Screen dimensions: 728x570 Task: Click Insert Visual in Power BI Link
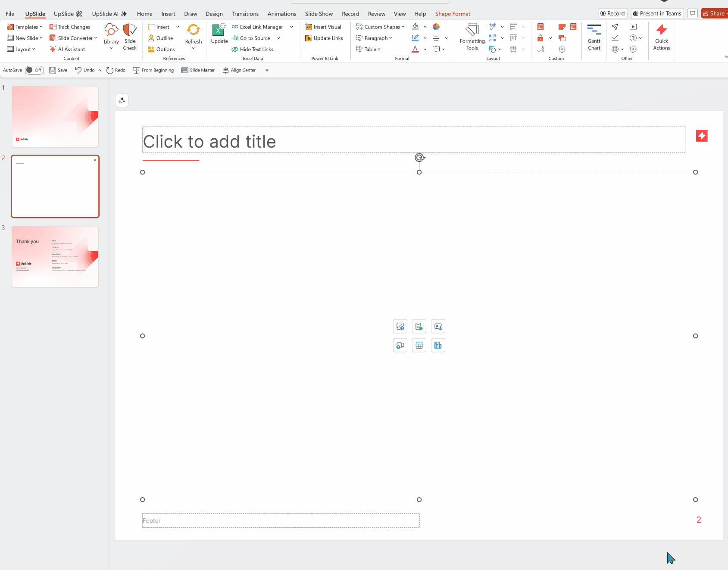click(x=323, y=27)
